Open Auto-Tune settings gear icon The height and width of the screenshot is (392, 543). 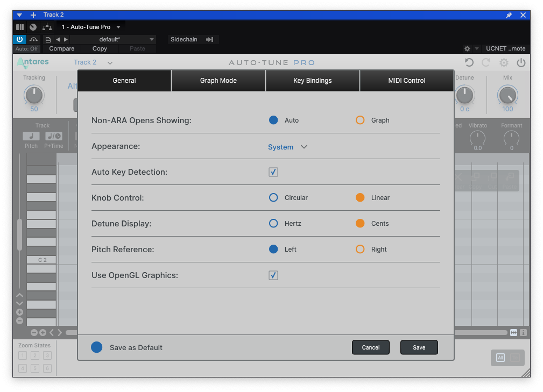[504, 62]
